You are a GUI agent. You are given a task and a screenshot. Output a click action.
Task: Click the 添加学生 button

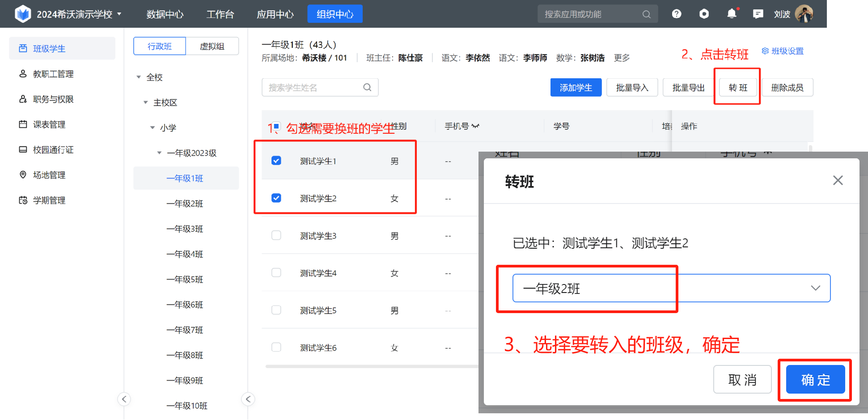(x=576, y=87)
